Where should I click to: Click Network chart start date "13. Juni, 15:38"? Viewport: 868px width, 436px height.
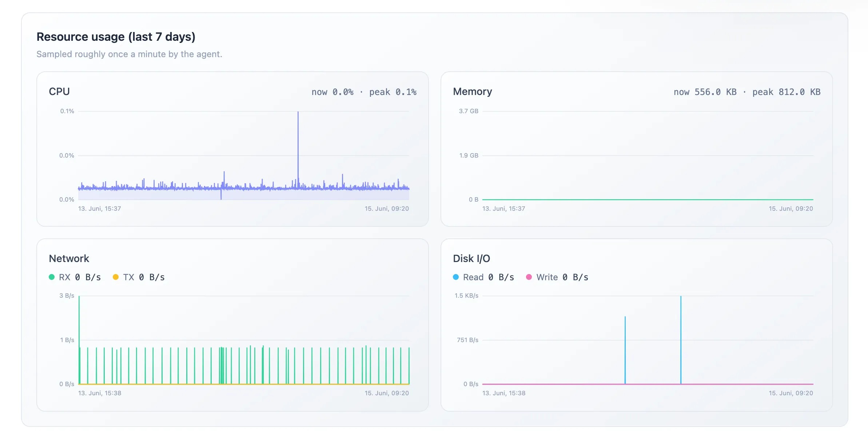point(100,393)
